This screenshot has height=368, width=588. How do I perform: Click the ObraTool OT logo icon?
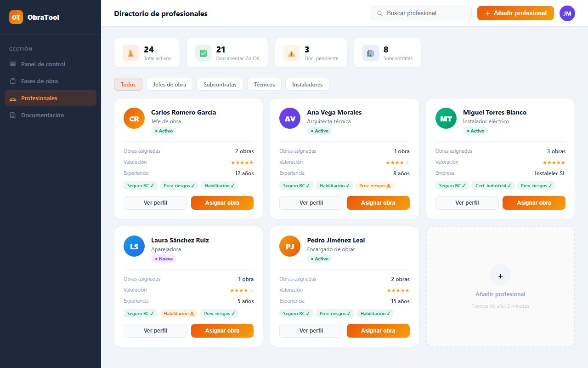point(16,17)
